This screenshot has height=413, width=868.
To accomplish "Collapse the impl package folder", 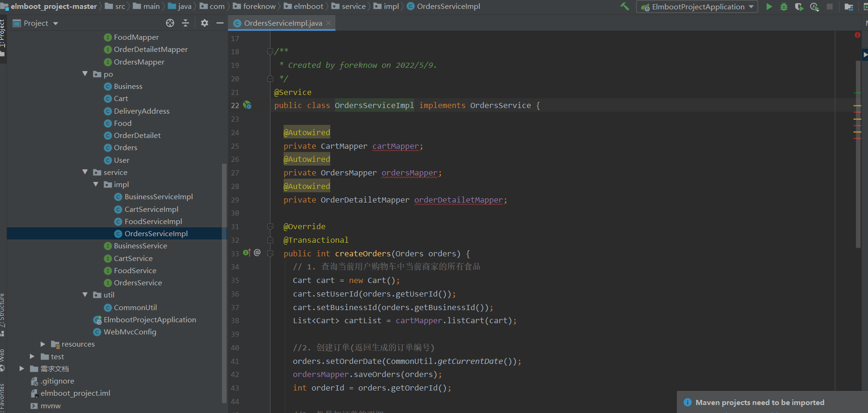I will (96, 184).
